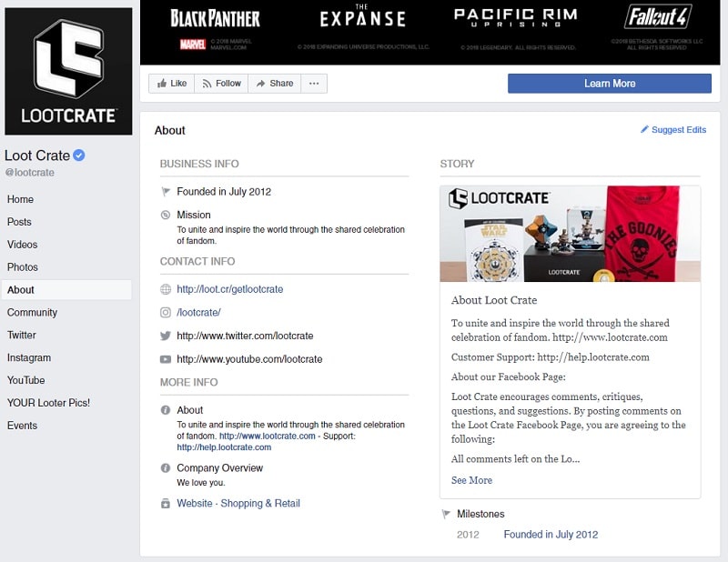This screenshot has height=562, width=728.
Task: Open the Suggest Edits link
Action: click(x=679, y=130)
